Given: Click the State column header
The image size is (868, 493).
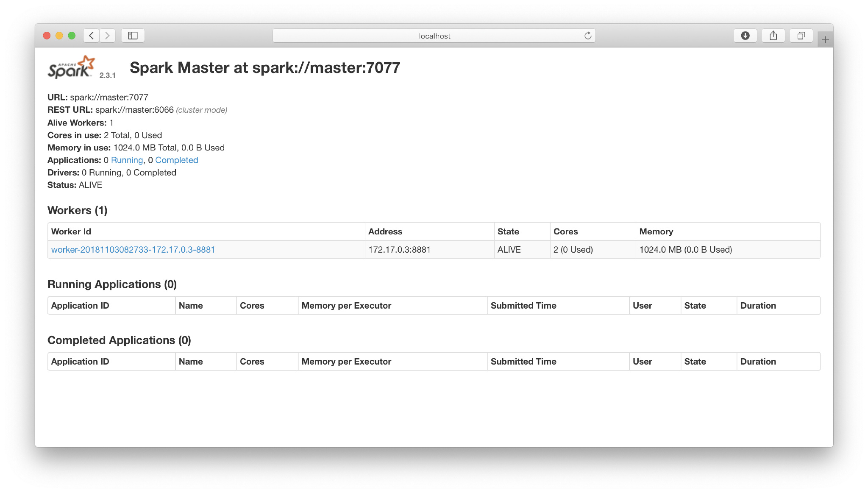Looking at the screenshot, I should pyautogui.click(x=508, y=231).
